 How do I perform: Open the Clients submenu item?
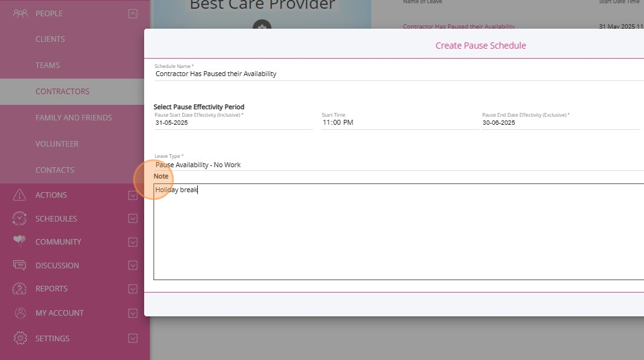point(50,39)
